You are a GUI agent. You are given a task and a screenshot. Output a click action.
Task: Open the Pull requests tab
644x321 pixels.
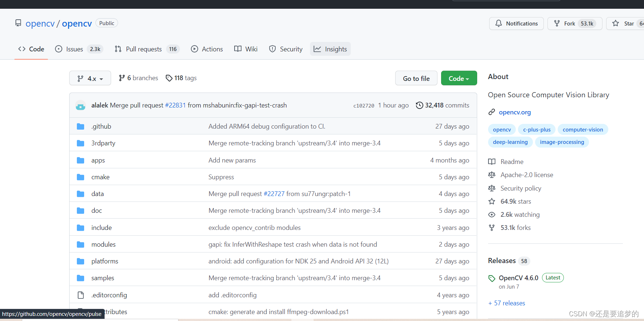(147, 49)
